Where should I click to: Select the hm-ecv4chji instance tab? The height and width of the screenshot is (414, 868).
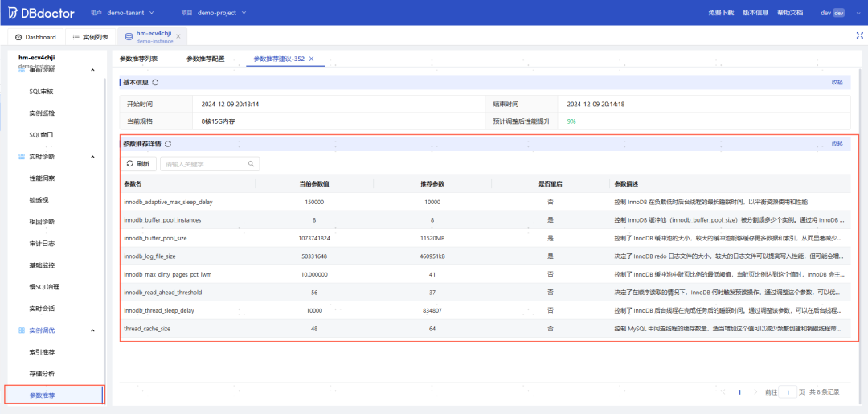click(152, 36)
